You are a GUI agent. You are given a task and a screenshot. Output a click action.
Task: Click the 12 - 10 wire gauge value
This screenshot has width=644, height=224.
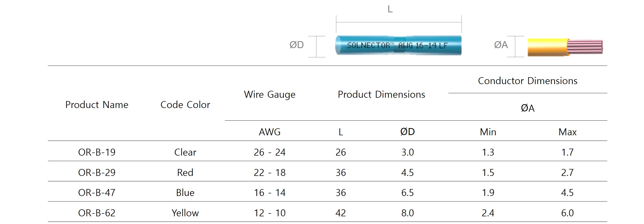[269, 213]
